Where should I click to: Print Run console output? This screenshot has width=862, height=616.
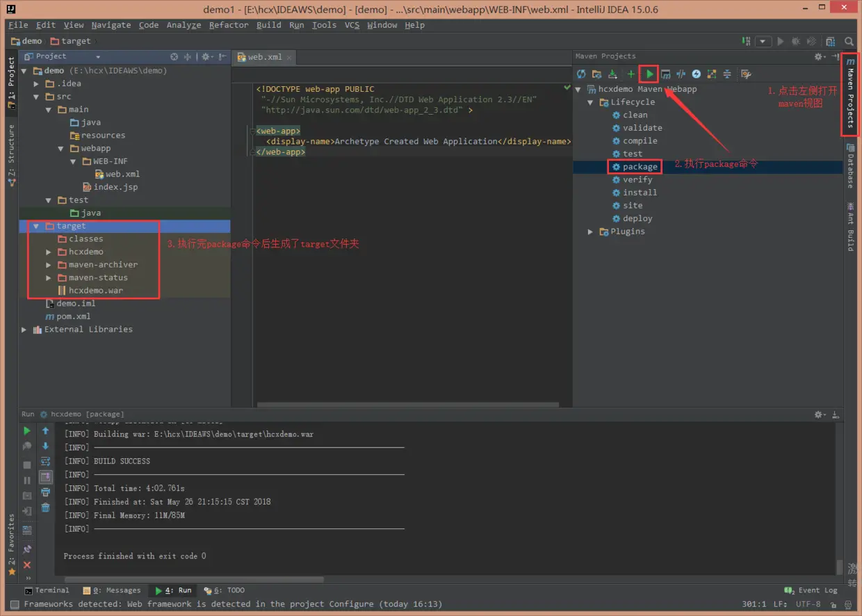(46, 492)
